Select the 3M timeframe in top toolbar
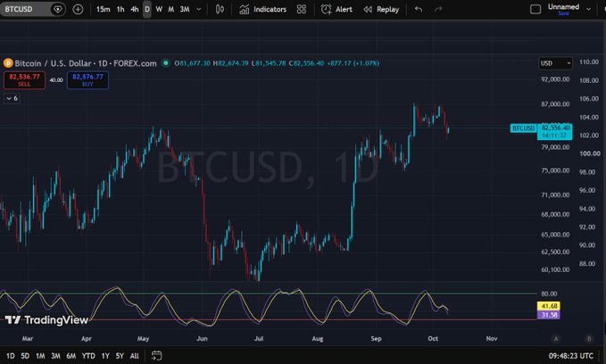Viewport: 606px width, 364px height. tap(185, 9)
